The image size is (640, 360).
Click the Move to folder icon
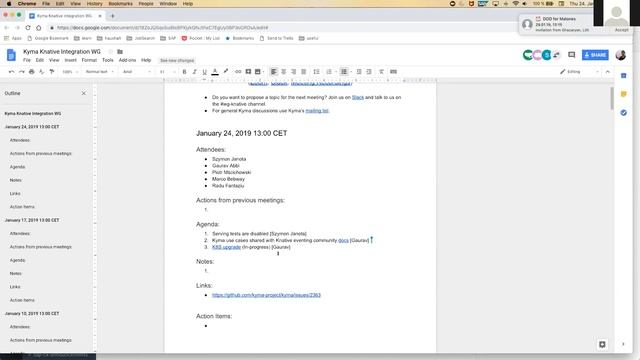click(120, 52)
